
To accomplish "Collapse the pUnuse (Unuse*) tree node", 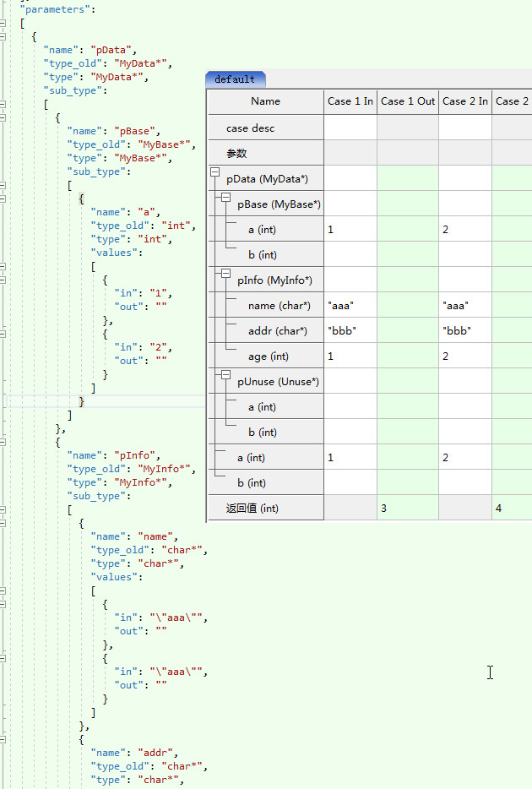I will coord(225,375).
